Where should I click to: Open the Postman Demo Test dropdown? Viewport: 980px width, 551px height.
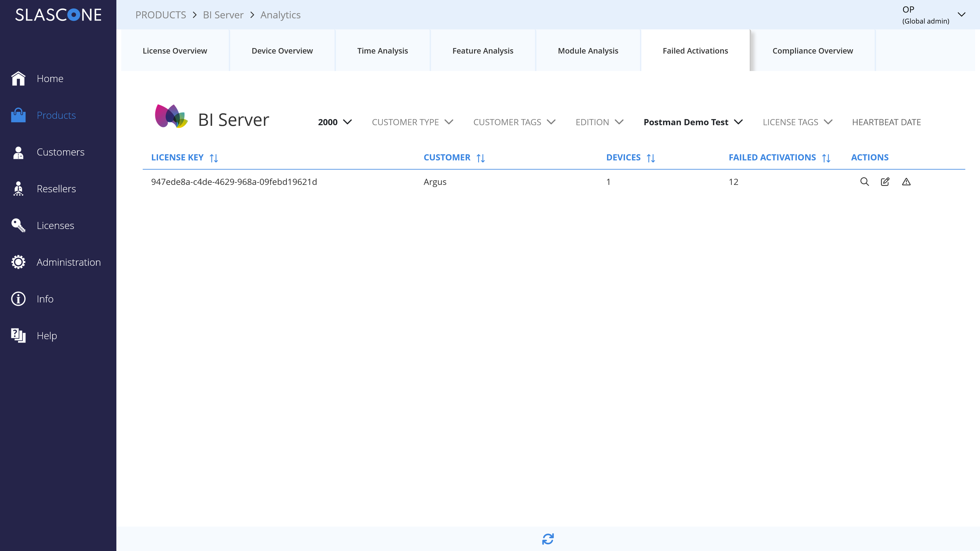(693, 122)
